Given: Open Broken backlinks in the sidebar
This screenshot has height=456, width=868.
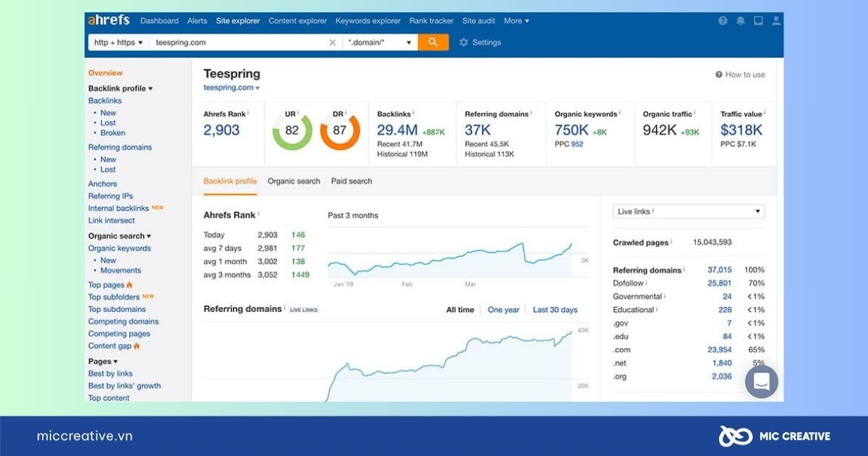Looking at the screenshot, I should pyautogui.click(x=113, y=133).
